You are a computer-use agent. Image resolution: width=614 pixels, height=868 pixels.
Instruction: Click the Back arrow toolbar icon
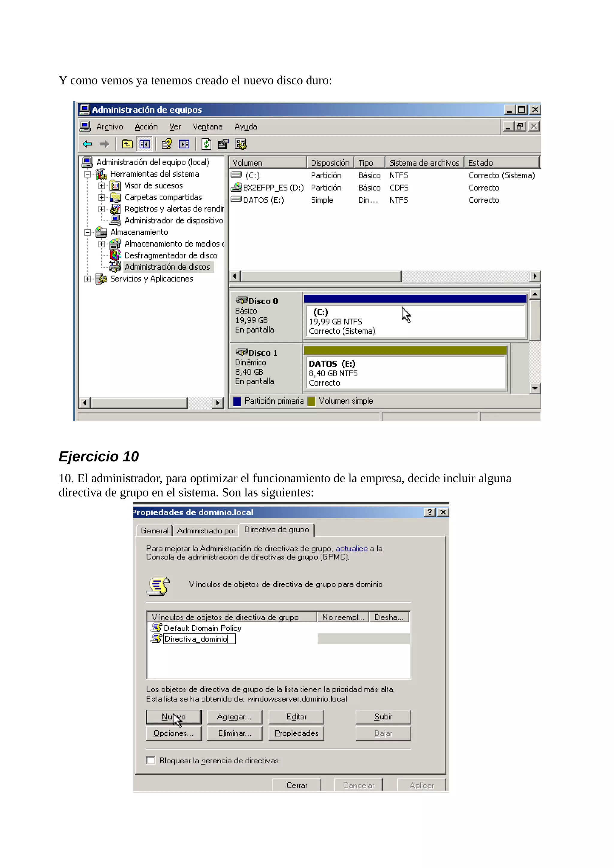pos(87,144)
